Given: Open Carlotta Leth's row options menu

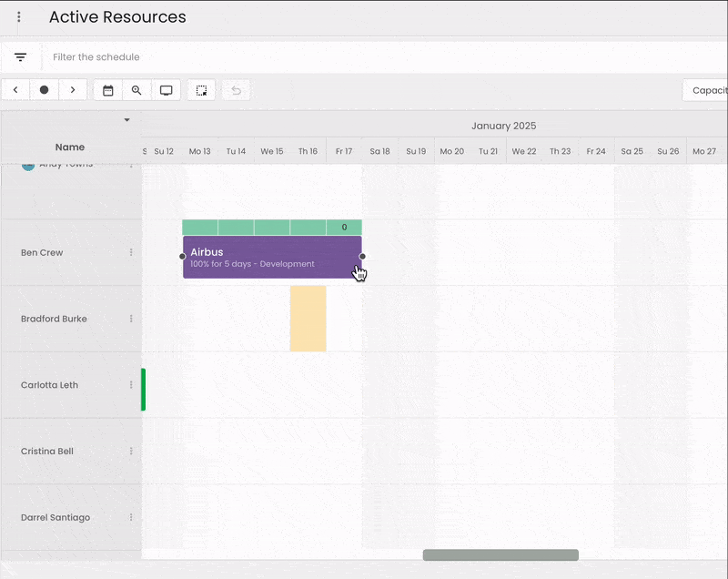Looking at the screenshot, I should [x=131, y=384].
